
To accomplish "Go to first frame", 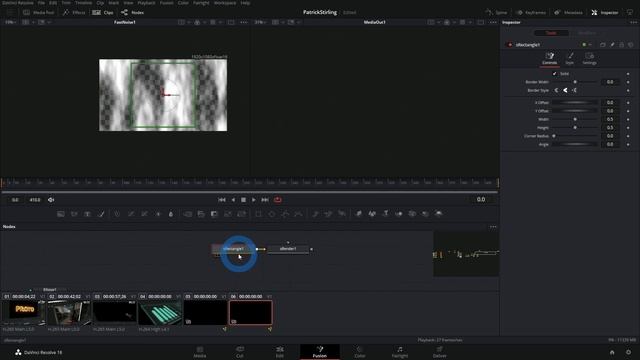I will (x=222, y=200).
